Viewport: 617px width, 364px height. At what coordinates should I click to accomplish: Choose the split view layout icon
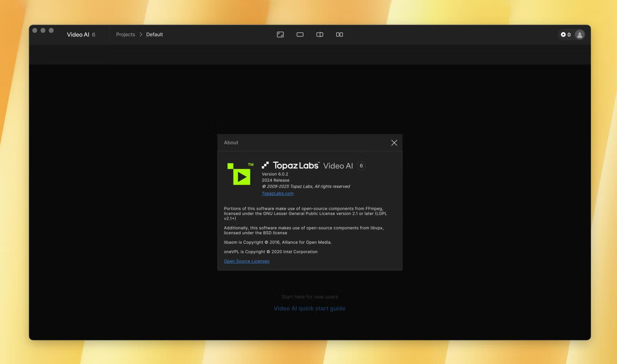pyautogui.click(x=320, y=35)
